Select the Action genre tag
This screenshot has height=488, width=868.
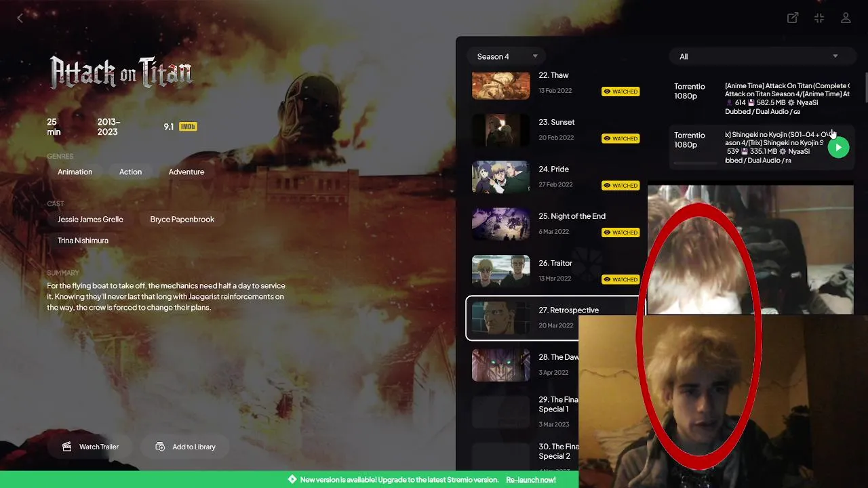130,171
